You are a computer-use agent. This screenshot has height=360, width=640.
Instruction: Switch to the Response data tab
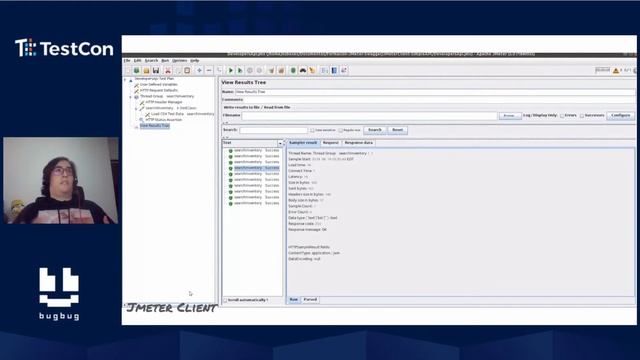(x=359, y=143)
